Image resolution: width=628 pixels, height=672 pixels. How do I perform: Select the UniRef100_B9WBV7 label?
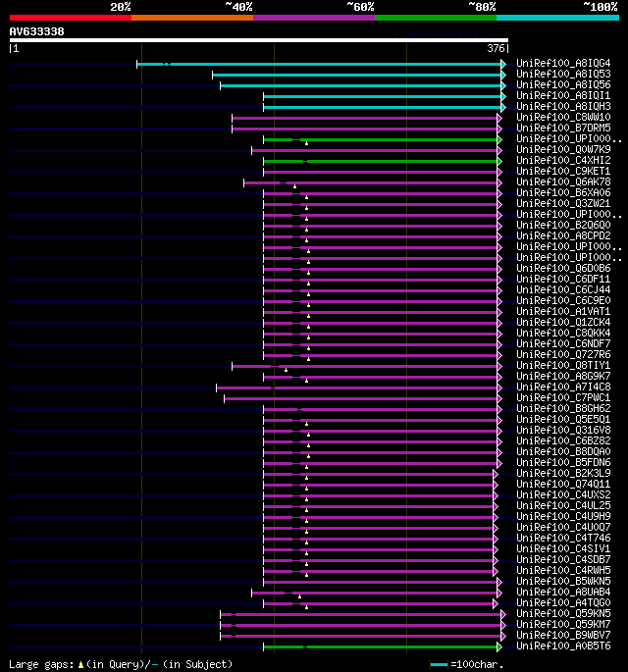pos(563,635)
